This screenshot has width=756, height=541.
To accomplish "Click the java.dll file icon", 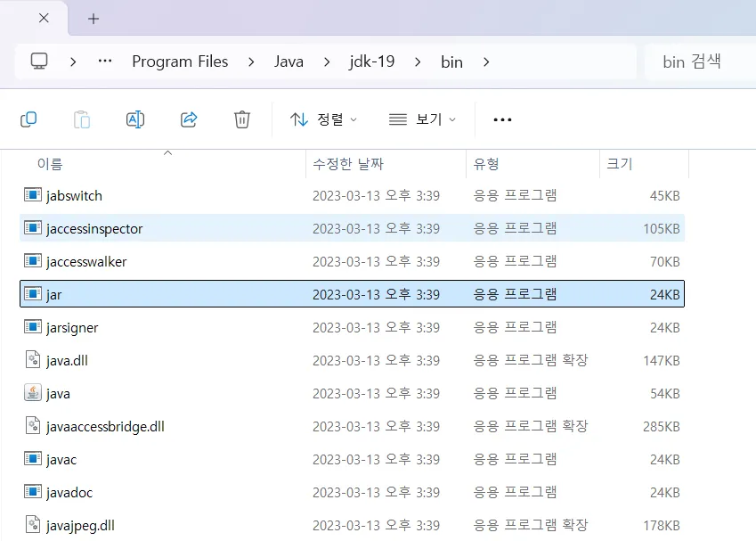I will click(33, 359).
